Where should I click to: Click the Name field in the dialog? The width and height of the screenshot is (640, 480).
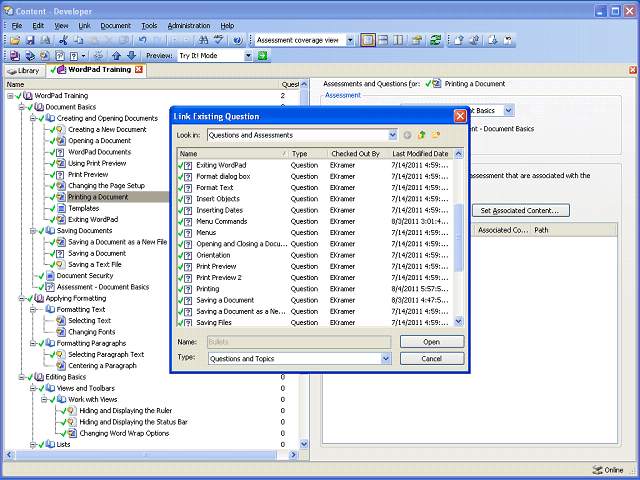[299, 342]
